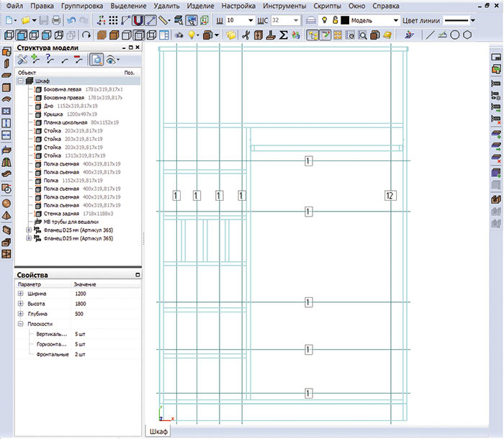Click the wrench tools icon in structure panel
This screenshot has height=439, width=504.
click(22, 60)
